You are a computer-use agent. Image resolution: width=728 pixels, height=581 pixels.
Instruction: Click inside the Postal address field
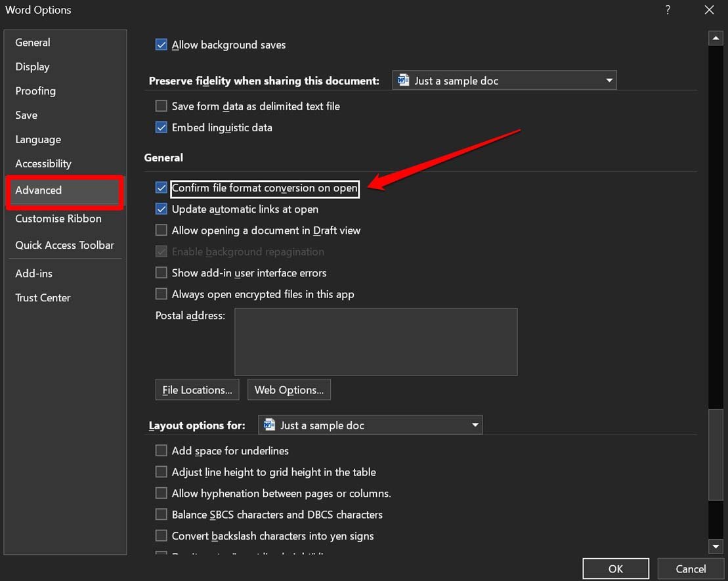[x=375, y=341]
